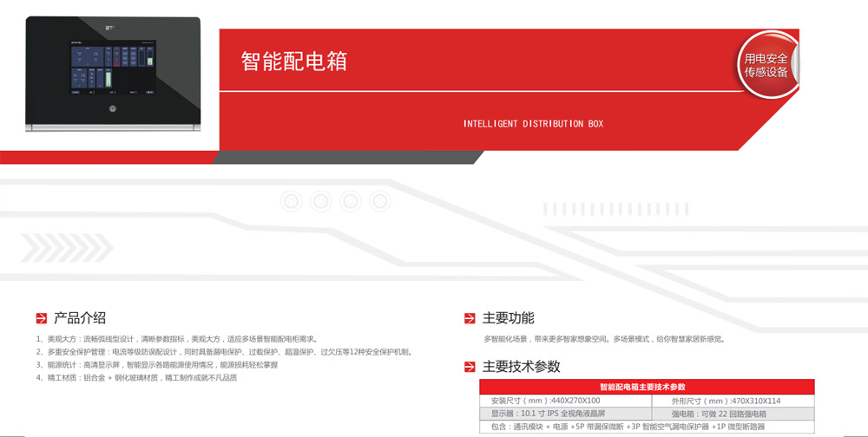This screenshot has height=437, width=868.
Task: Click the 主要技术参数 section heading
Action: 522,367
